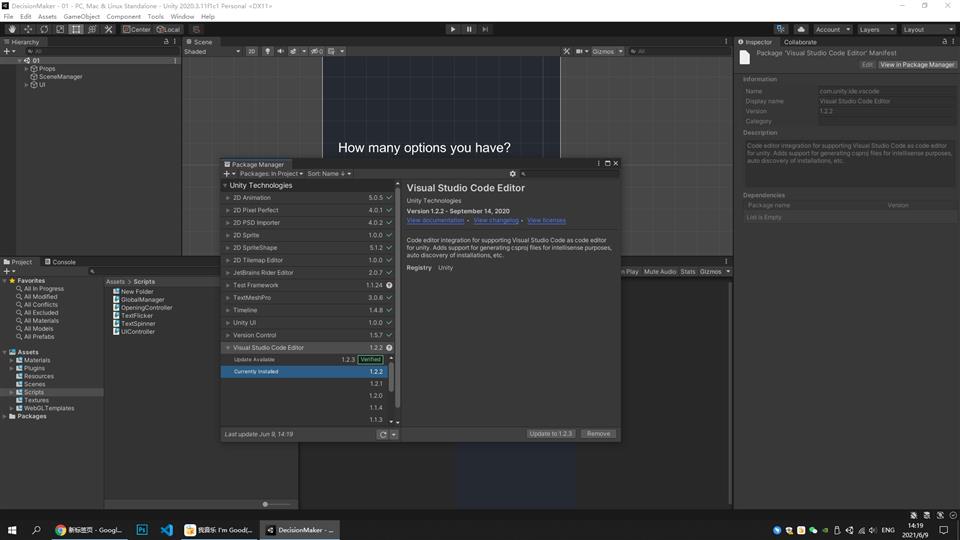Open scene component tools icon

(566, 51)
